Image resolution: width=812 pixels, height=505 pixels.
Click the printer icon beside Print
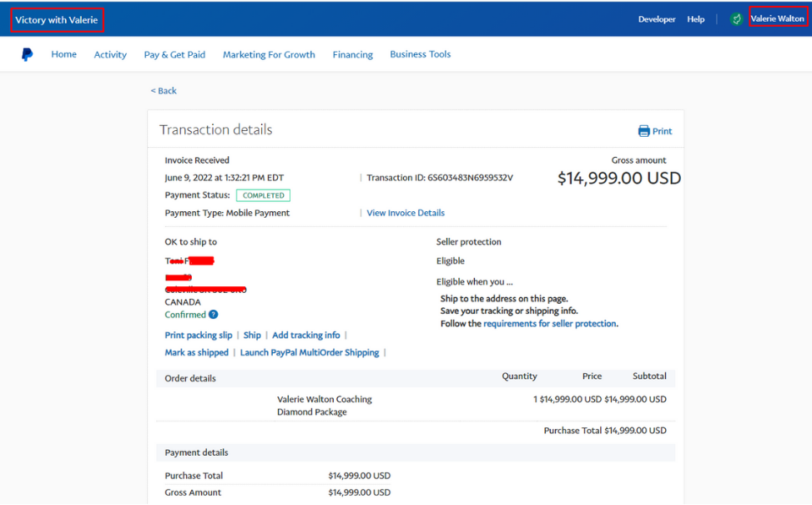pyautogui.click(x=643, y=131)
